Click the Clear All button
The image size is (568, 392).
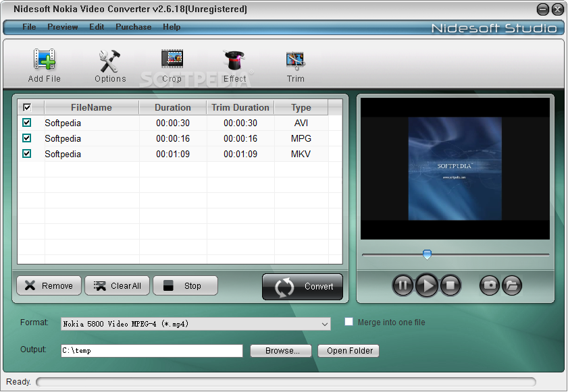pos(117,285)
